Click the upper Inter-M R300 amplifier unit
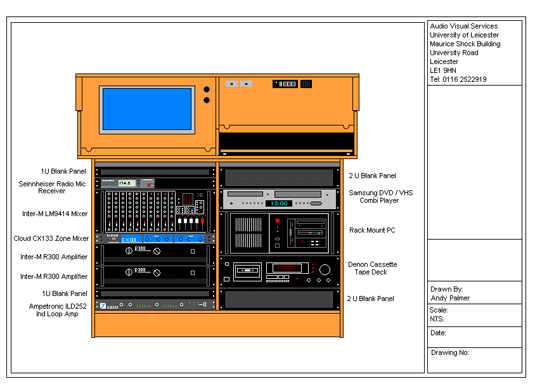The height and width of the screenshot is (386, 535). click(x=155, y=255)
